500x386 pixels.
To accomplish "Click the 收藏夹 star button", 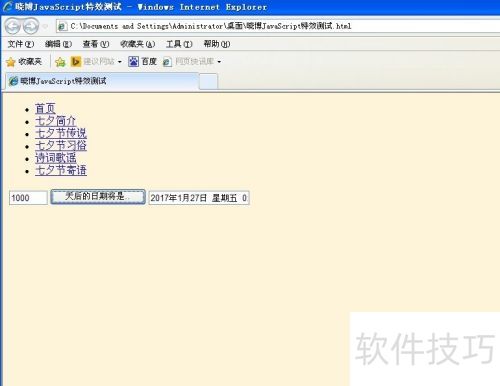I will pyautogui.click(x=24, y=62).
